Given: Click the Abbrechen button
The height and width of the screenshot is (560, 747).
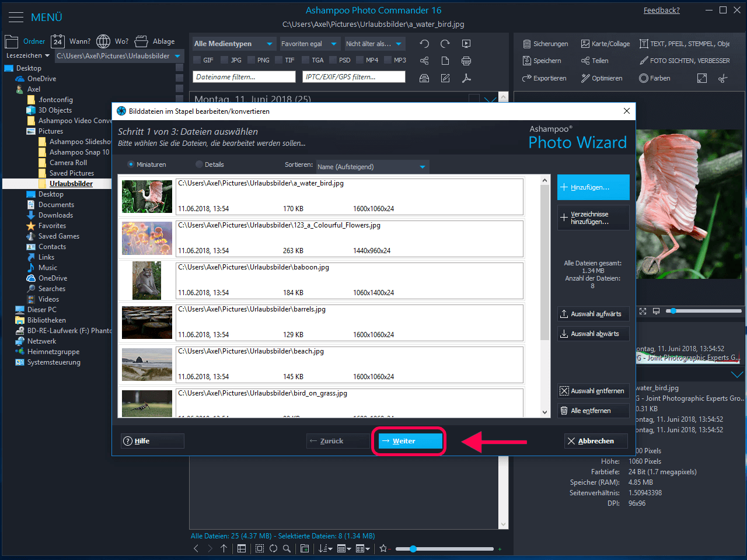Looking at the screenshot, I should pos(596,441).
